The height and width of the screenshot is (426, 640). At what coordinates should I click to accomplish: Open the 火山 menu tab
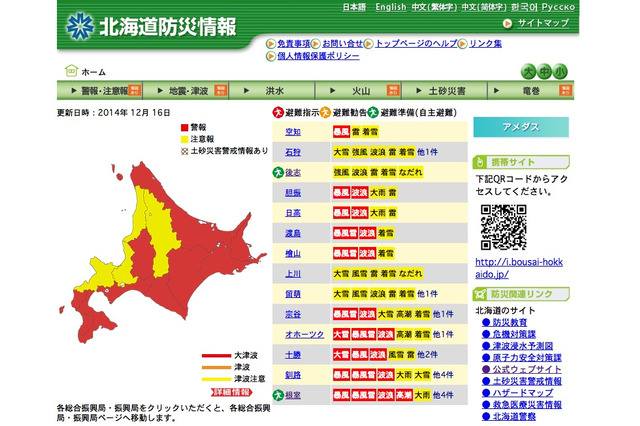point(358,91)
